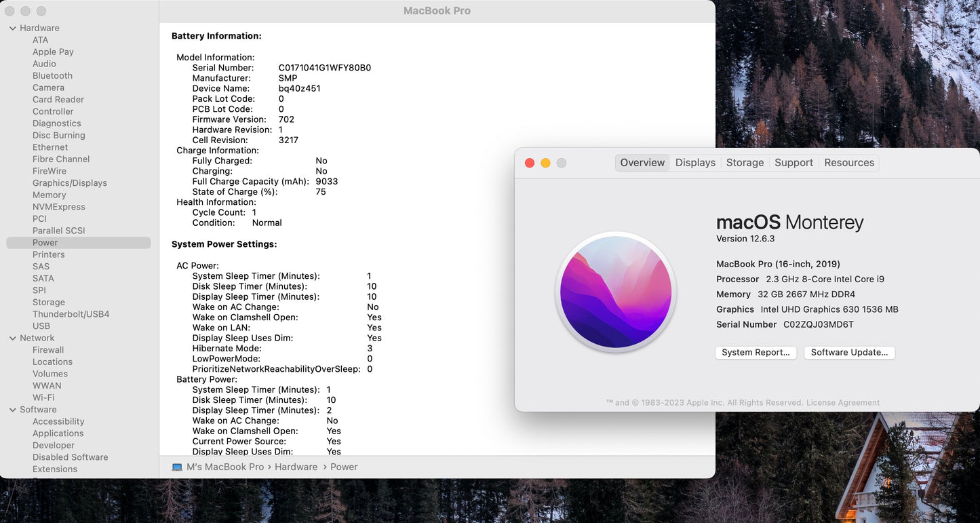Select SATA in the sidebar
Screen dimensions: 980x523
pyautogui.click(x=43, y=278)
